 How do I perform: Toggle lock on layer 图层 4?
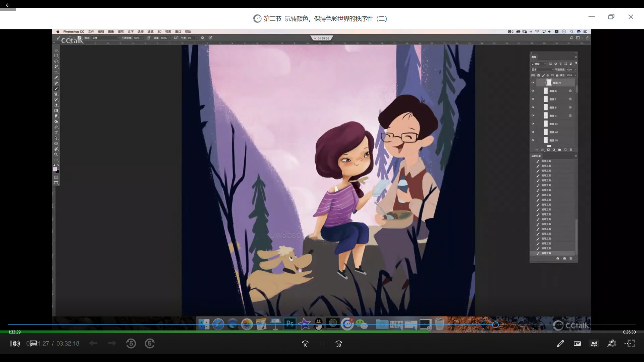570,115
